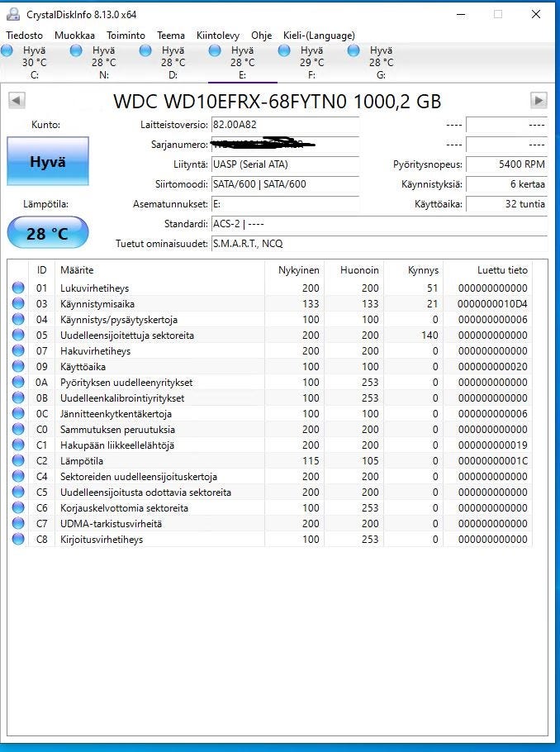Click the ID column header
Viewport: 560px width, 752px height.
click(42, 270)
